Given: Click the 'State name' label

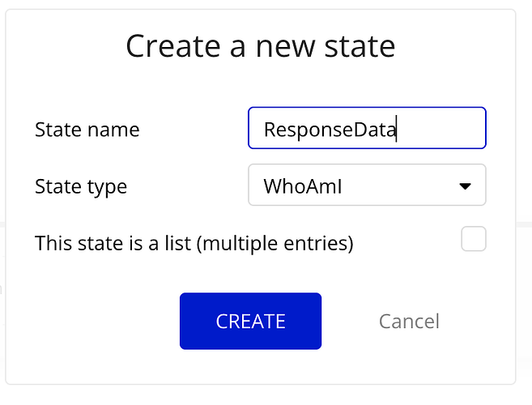Looking at the screenshot, I should click(87, 130).
